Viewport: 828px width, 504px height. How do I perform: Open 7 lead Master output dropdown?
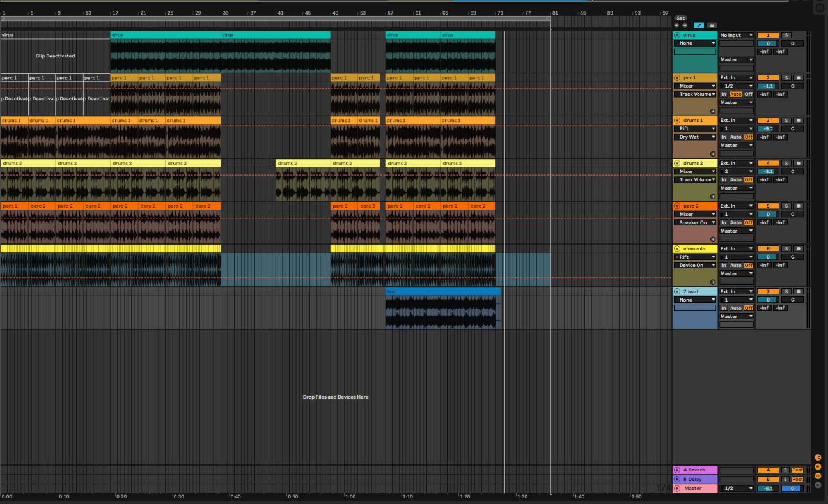tap(737, 316)
